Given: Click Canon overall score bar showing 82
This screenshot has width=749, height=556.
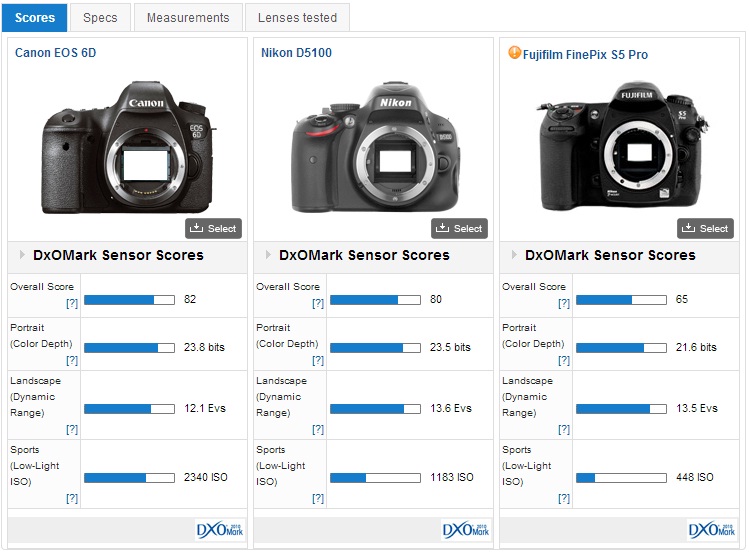Looking at the screenshot, I should coord(129,300).
